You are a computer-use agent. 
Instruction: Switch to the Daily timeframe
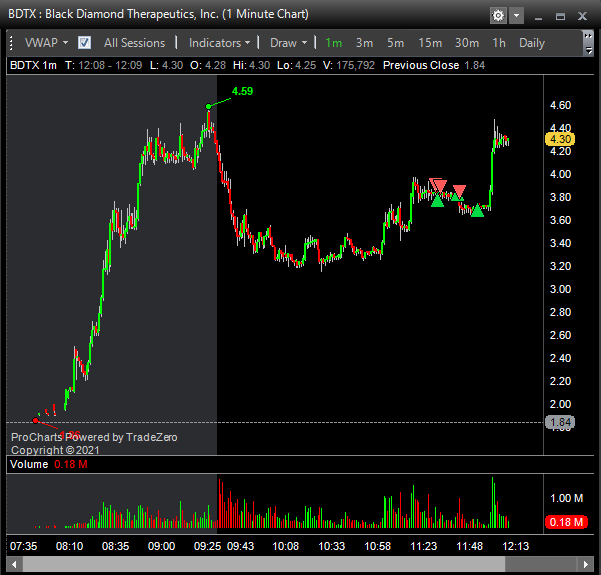click(x=532, y=43)
